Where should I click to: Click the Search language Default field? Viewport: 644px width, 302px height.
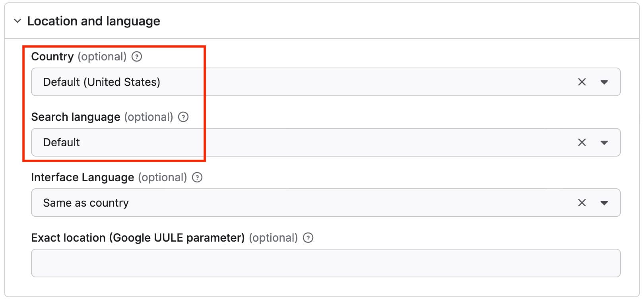coord(278,142)
